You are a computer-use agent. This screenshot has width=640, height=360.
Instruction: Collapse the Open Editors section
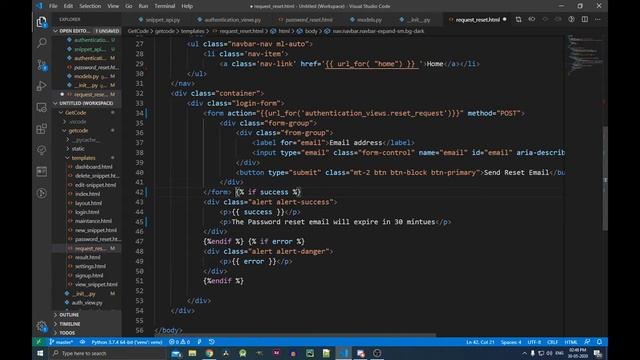pos(86,31)
